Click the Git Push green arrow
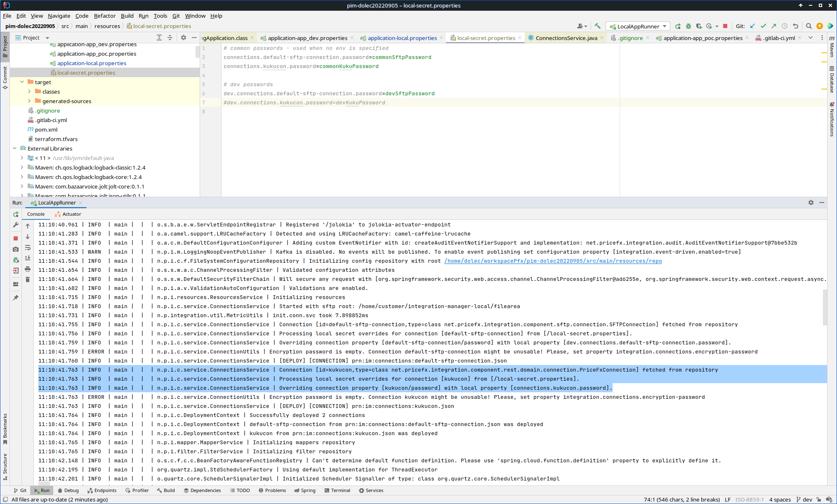This screenshot has height=504, width=837. click(x=774, y=26)
